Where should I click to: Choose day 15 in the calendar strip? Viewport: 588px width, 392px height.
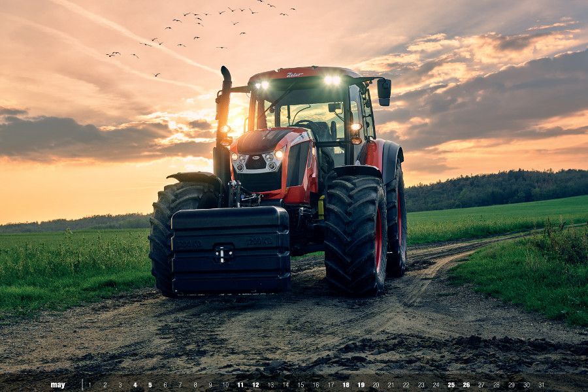(301, 385)
